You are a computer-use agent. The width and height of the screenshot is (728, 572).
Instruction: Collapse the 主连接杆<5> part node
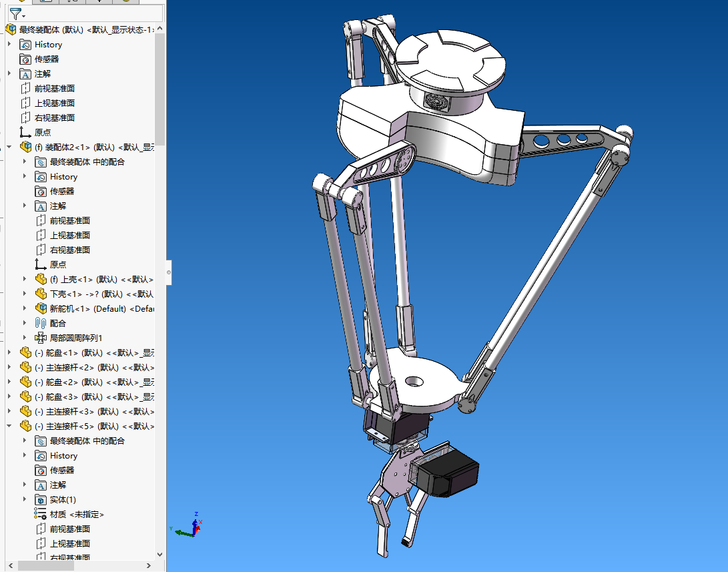9,426
